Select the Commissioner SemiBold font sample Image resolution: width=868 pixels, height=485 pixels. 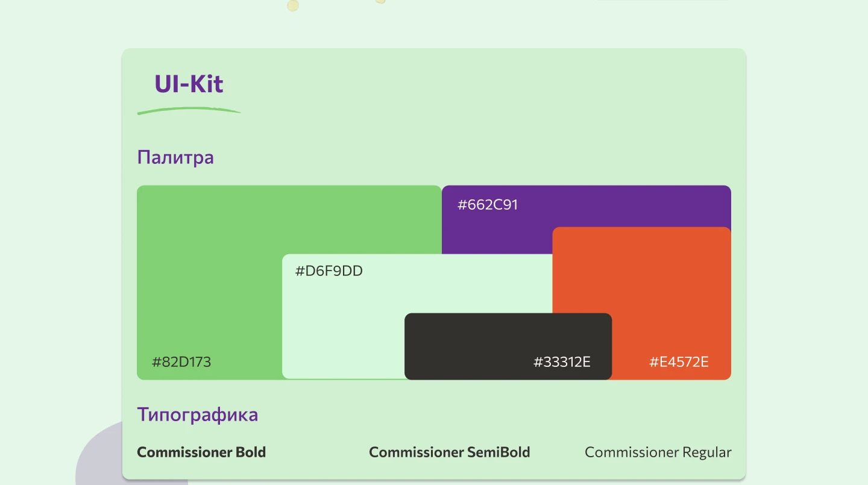[450, 452]
